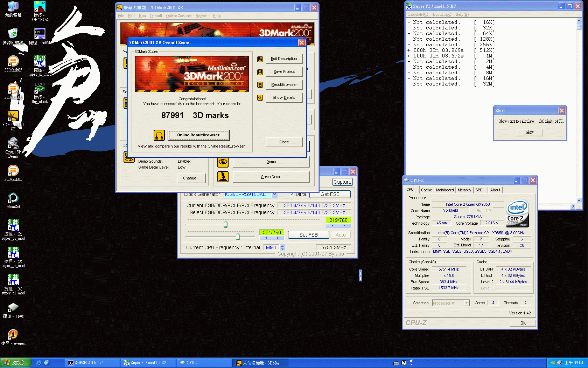Click the Save Project button

284,72
